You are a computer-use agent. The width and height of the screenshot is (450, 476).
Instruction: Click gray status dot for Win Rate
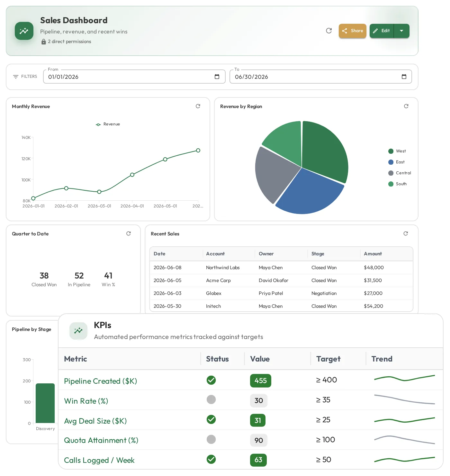[x=211, y=399]
